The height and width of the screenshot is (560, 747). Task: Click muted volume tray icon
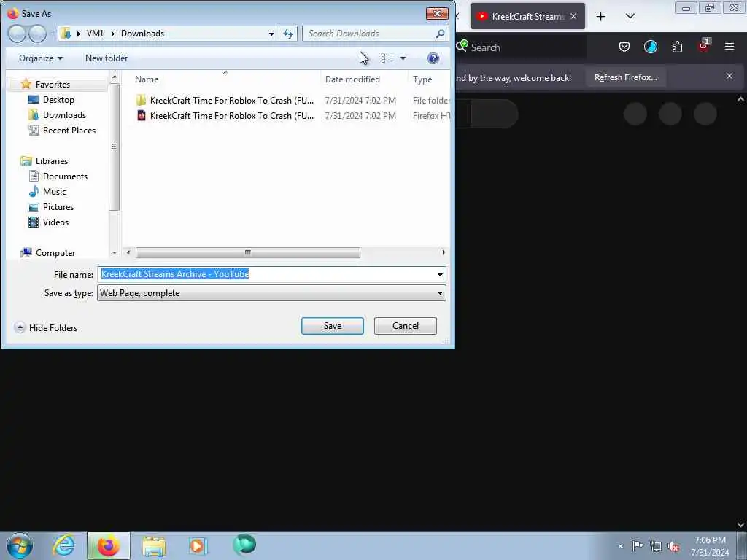point(673,547)
